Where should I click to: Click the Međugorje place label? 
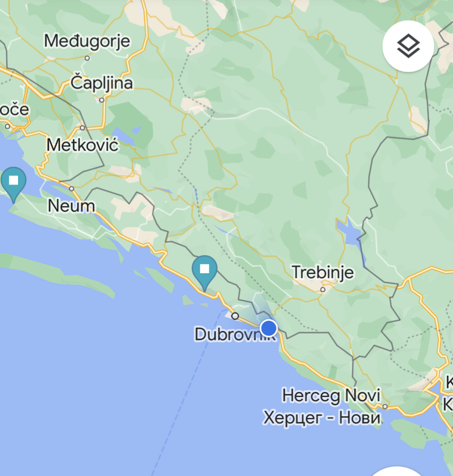pyautogui.click(x=87, y=41)
